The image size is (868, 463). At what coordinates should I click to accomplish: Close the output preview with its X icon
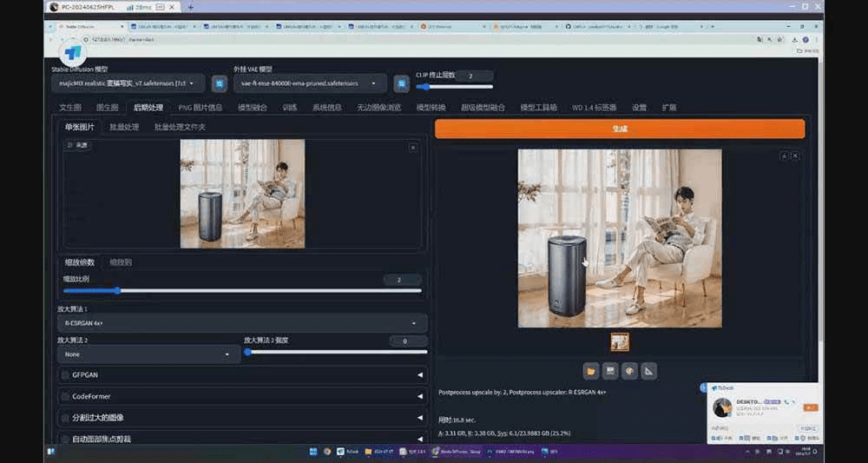point(795,155)
